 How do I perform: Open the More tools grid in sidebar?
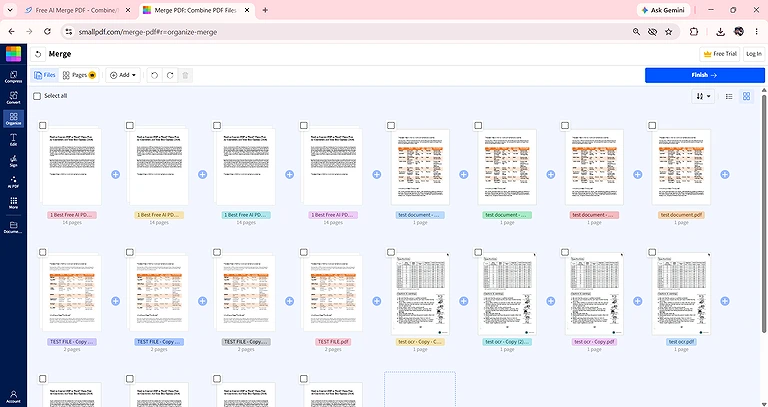(x=13, y=203)
